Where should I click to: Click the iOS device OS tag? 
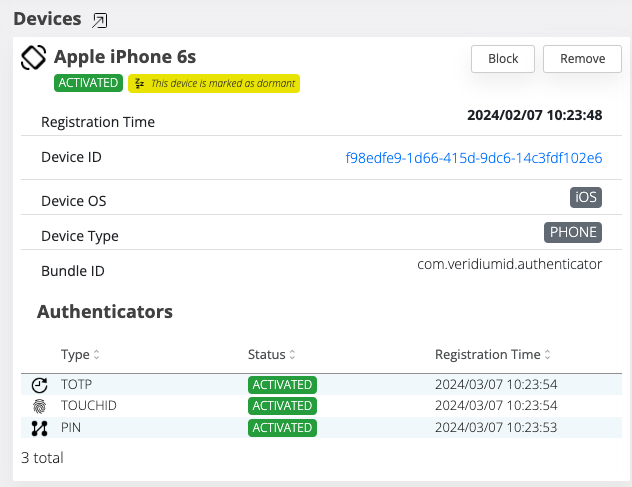point(585,197)
